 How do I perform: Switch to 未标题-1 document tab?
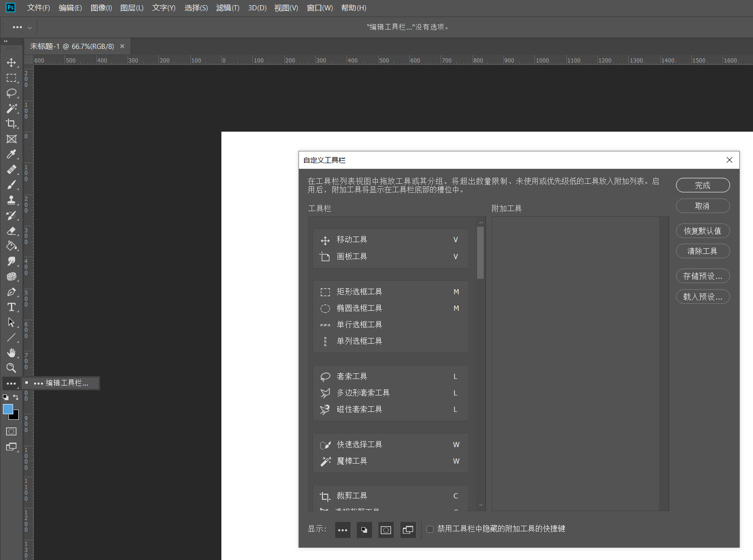[72, 47]
